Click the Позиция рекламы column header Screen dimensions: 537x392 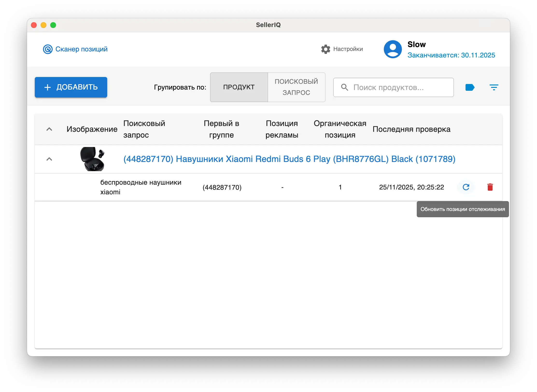tap(282, 129)
